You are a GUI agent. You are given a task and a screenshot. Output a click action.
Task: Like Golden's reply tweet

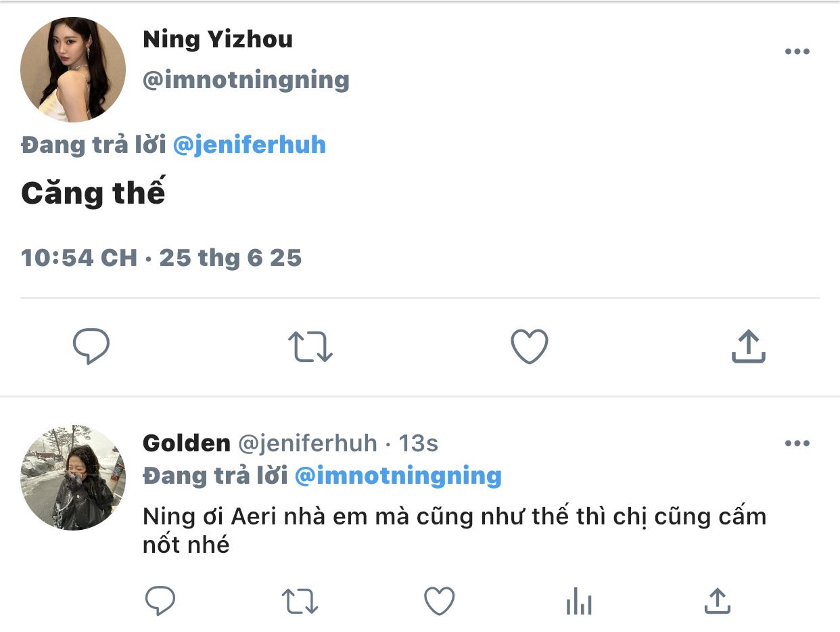439,600
